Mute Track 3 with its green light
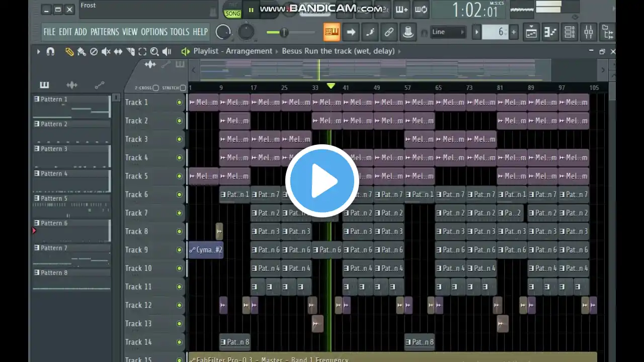The image size is (644, 362). 179,139
